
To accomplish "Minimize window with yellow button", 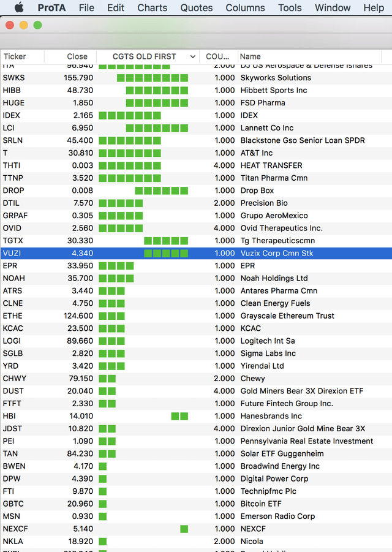I will [23, 25].
